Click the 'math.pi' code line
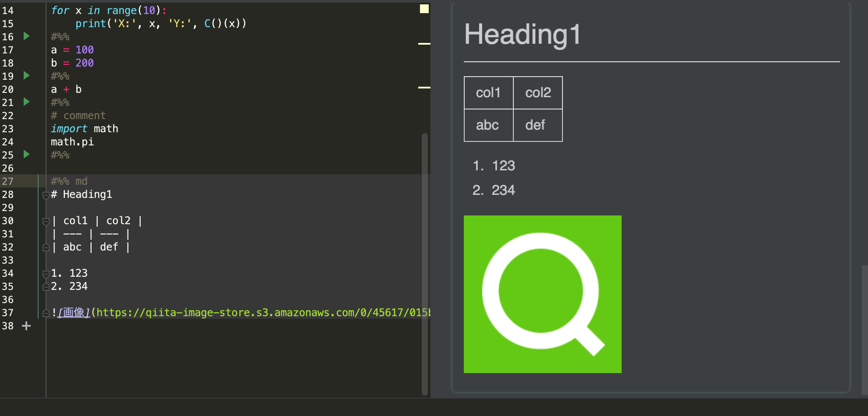The image size is (868, 416). click(x=72, y=142)
